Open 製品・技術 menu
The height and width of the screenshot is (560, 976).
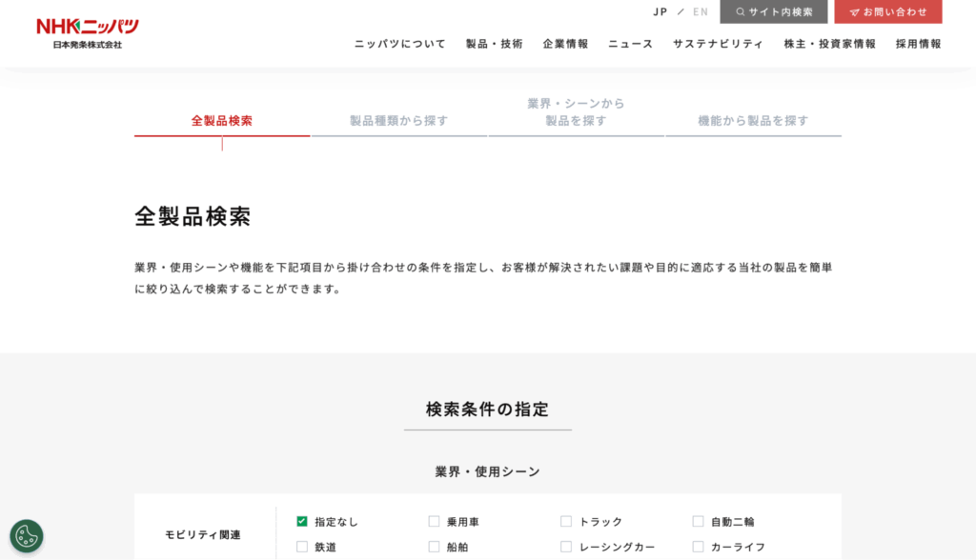[494, 44]
